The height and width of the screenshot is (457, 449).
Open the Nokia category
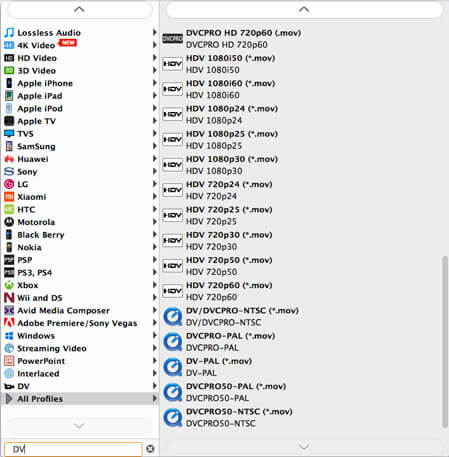(x=80, y=247)
